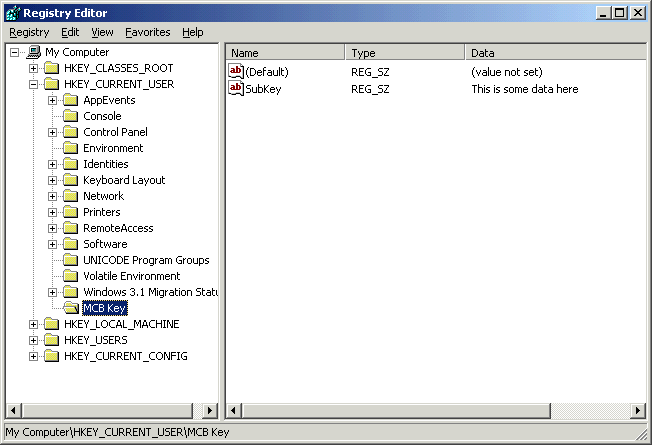Click the status bar path text
The image size is (652, 445).
pos(117,432)
